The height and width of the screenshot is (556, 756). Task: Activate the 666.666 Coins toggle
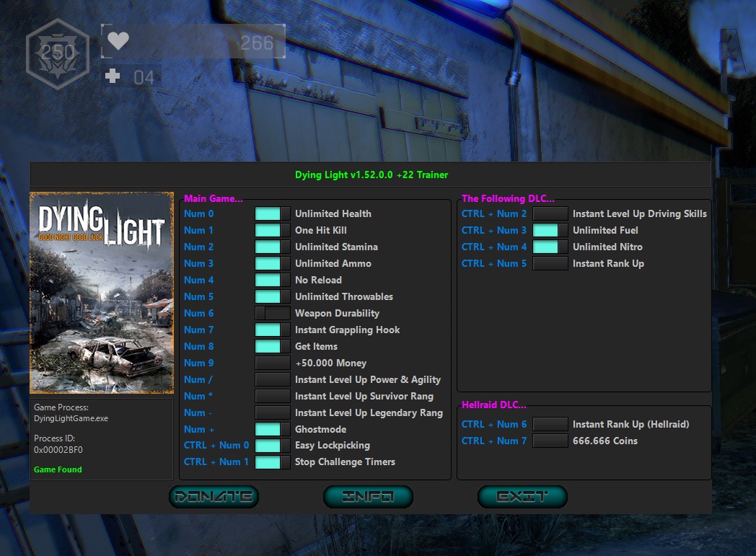pos(550,441)
